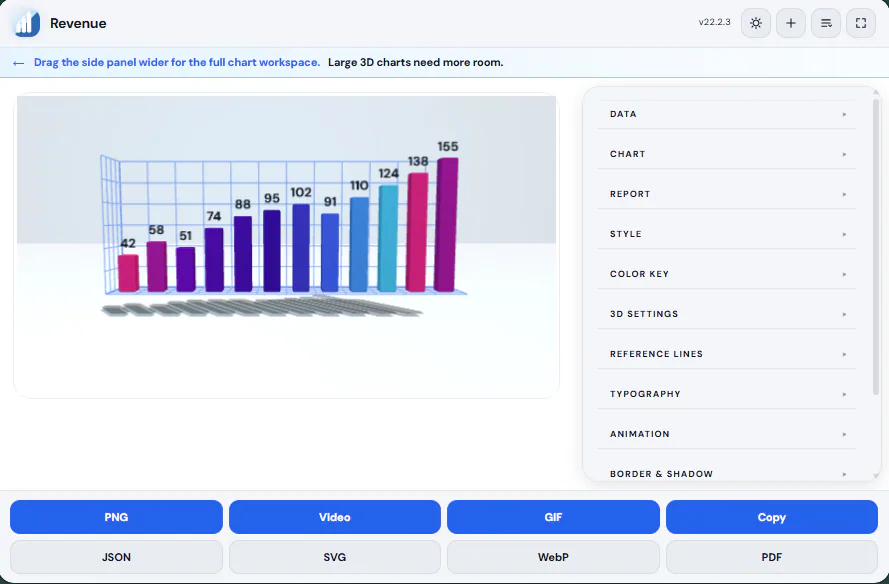
Task: Click the left arrow icon in the banner
Action: pos(18,63)
